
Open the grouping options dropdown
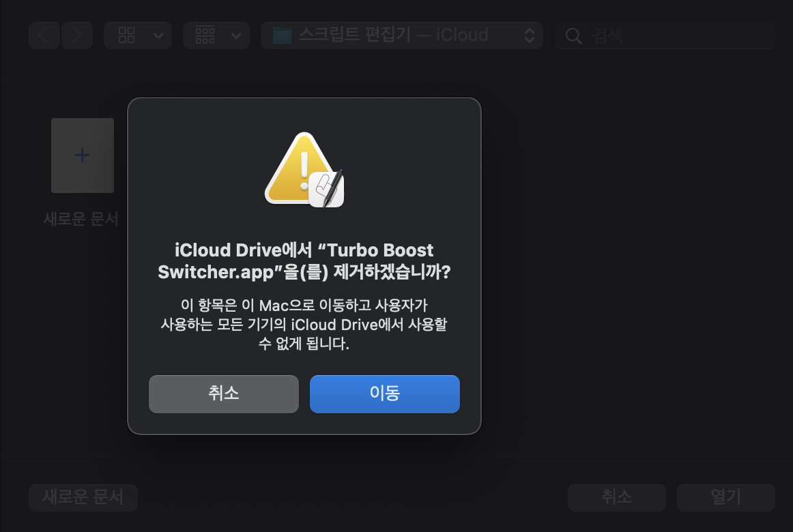(216, 35)
